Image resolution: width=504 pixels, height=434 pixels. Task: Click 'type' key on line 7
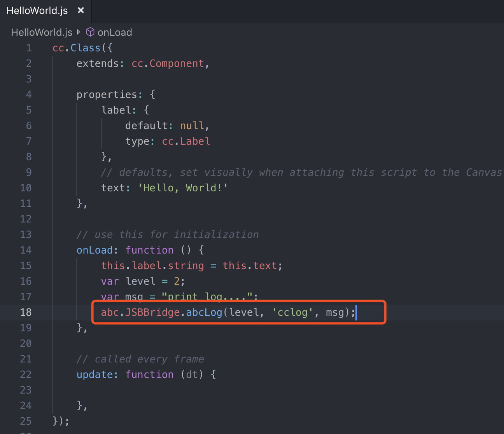click(137, 141)
